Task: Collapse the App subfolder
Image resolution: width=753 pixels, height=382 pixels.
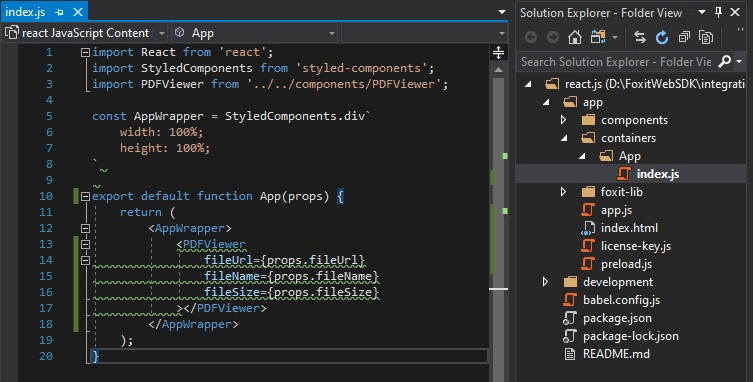Action: pos(582,156)
